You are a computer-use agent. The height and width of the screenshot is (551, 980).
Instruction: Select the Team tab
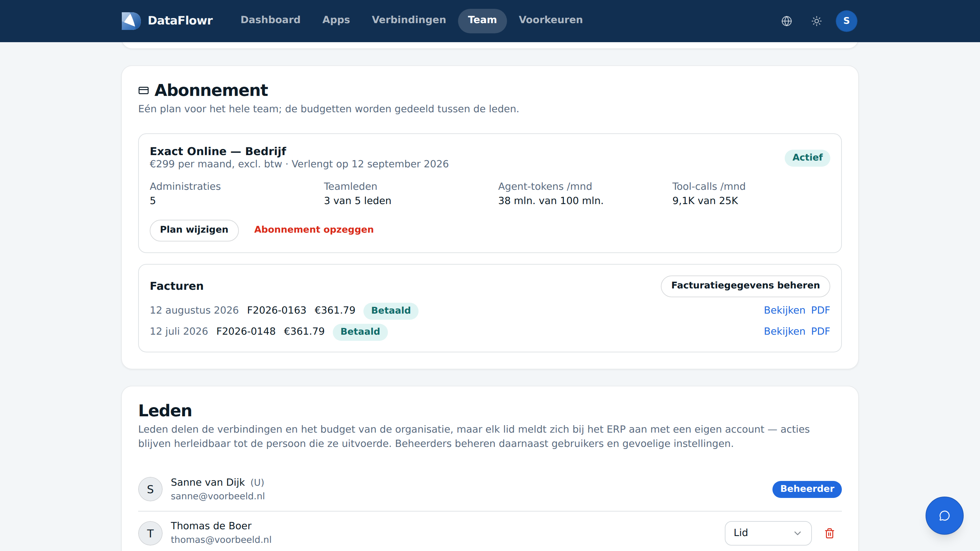tap(482, 20)
